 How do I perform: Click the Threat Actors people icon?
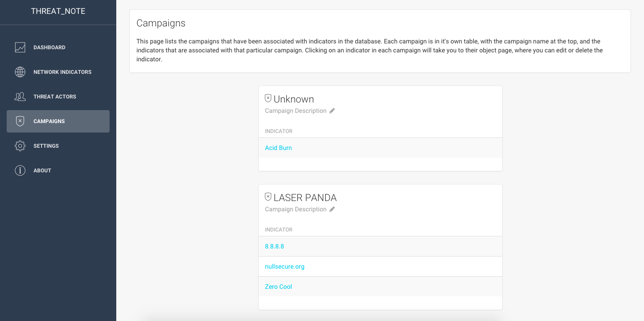click(x=20, y=97)
